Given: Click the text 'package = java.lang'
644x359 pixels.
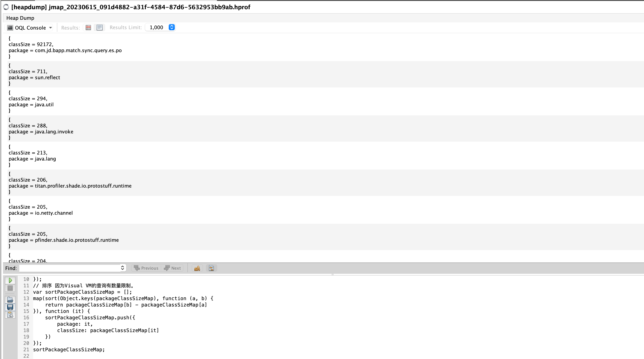Looking at the screenshot, I should (32, 159).
